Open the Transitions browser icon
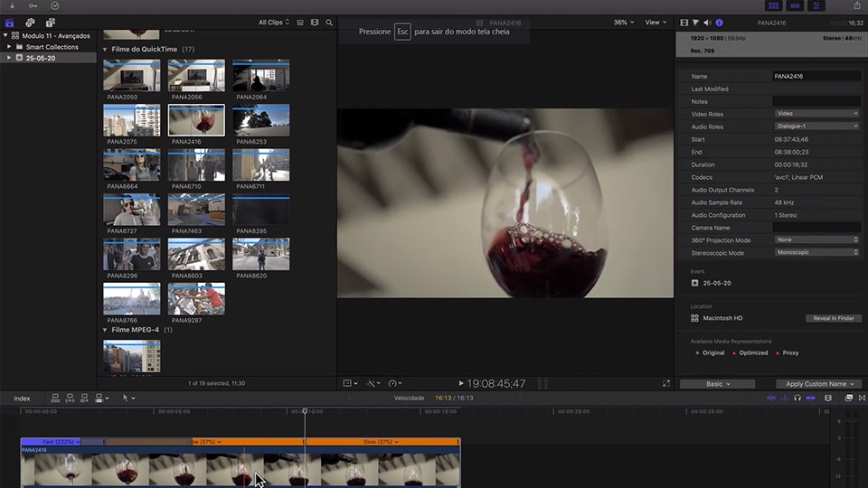Screen dimensions: 868x488 [x=862, y=398]
